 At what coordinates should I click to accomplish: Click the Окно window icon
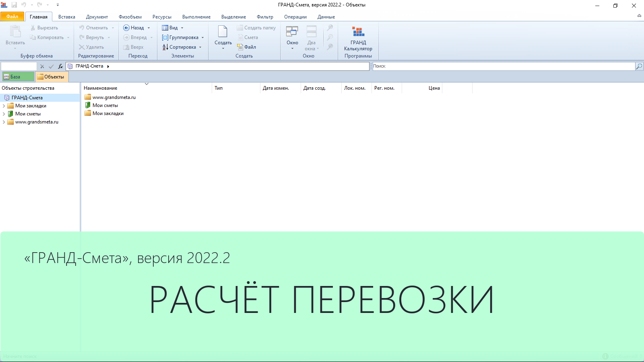tap(292, 31)
